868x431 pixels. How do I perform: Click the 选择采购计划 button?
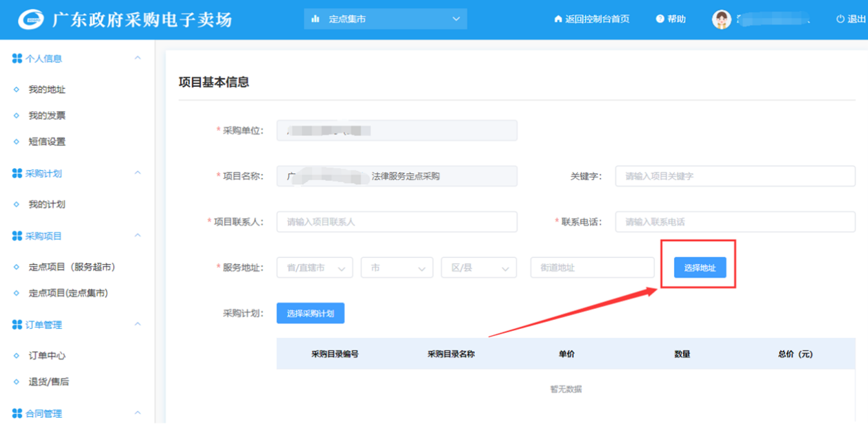point(310,313)
